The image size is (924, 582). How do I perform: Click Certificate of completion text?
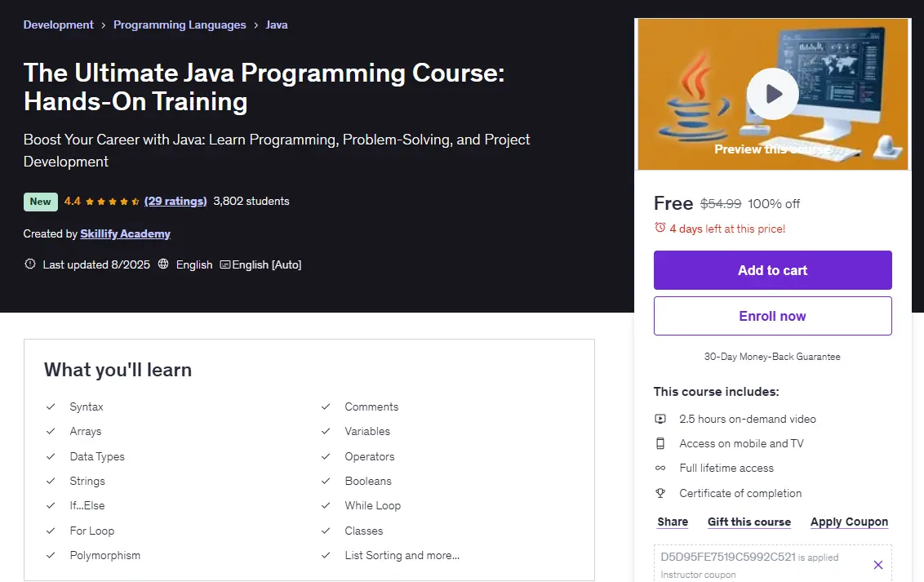pyautogui.click(x=740, y=493)
